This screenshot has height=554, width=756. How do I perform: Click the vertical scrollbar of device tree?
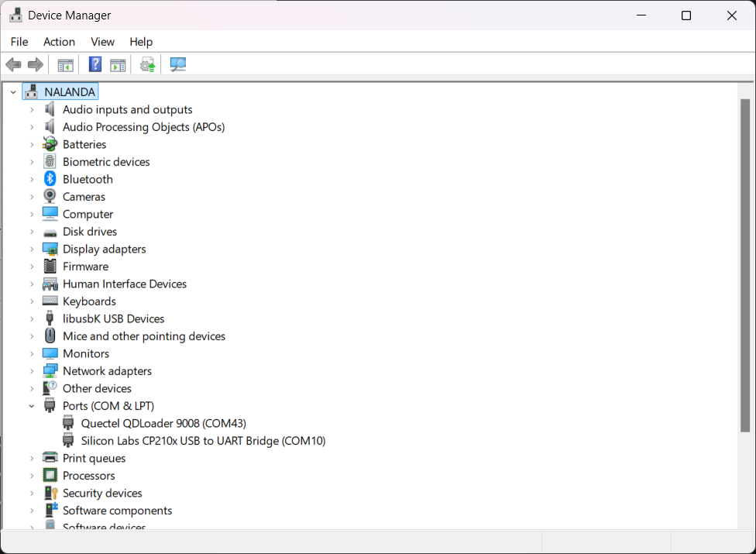745,263
